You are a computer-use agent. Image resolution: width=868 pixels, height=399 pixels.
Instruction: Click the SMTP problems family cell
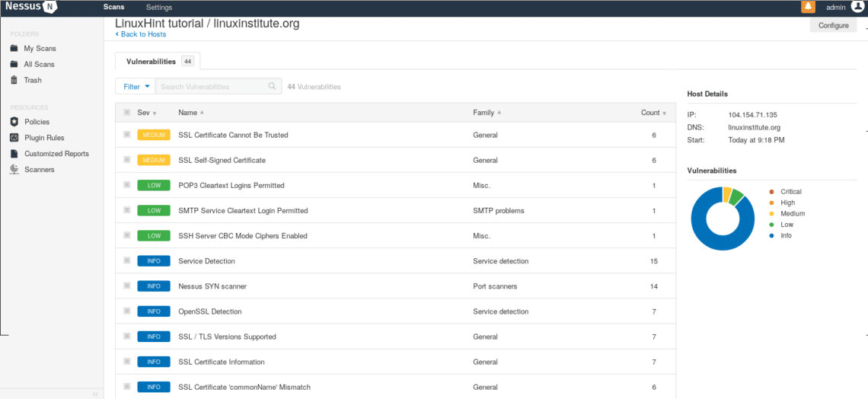pos(498,211)
